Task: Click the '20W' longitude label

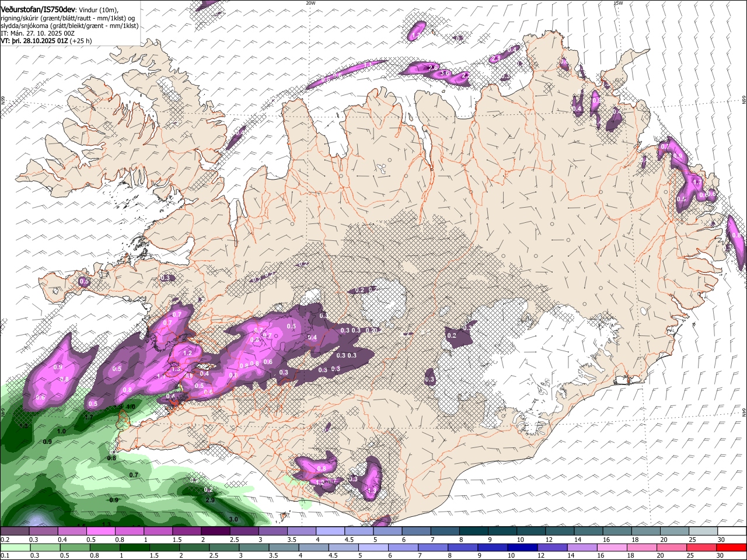Action: coord(310,3)
